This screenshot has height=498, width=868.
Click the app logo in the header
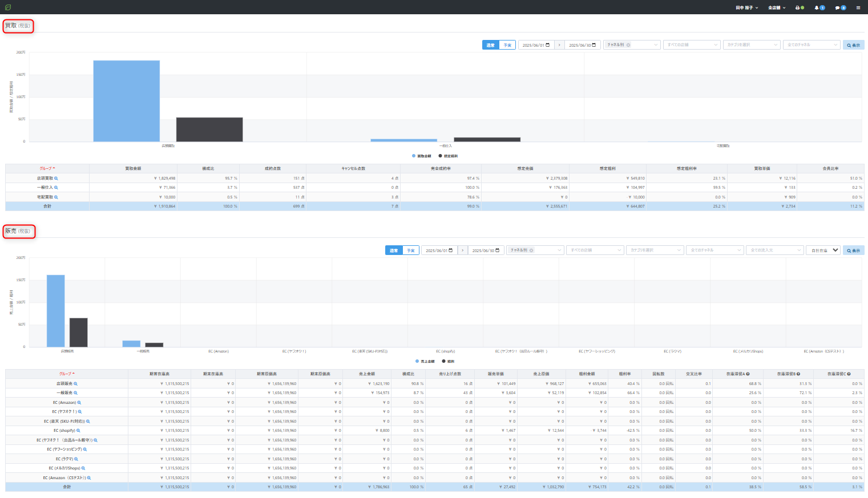(x=8, y=7)
